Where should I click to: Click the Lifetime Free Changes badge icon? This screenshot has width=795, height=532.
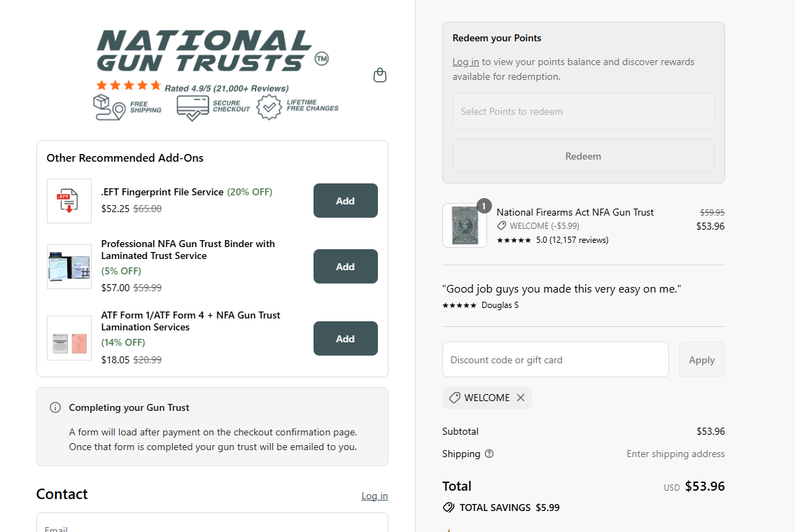click(269, 107)
